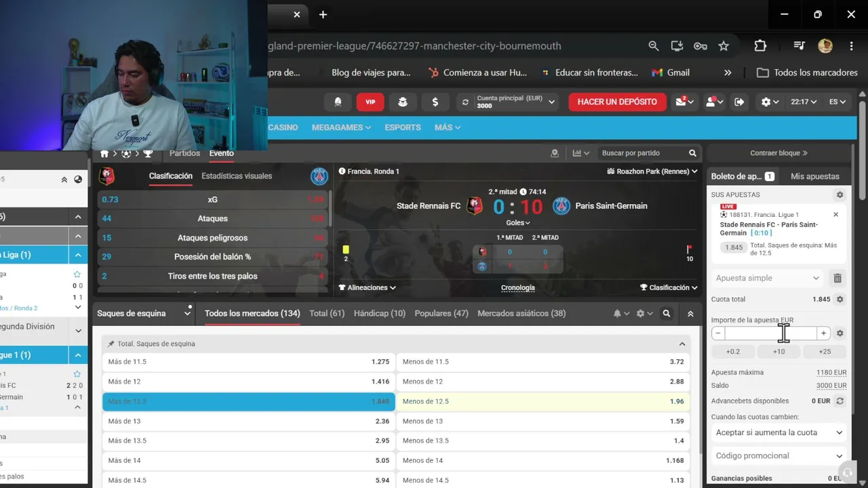Screen dimensions: 868x488
Task: Switch to Partidos tab
Action: tap(184, 153)
